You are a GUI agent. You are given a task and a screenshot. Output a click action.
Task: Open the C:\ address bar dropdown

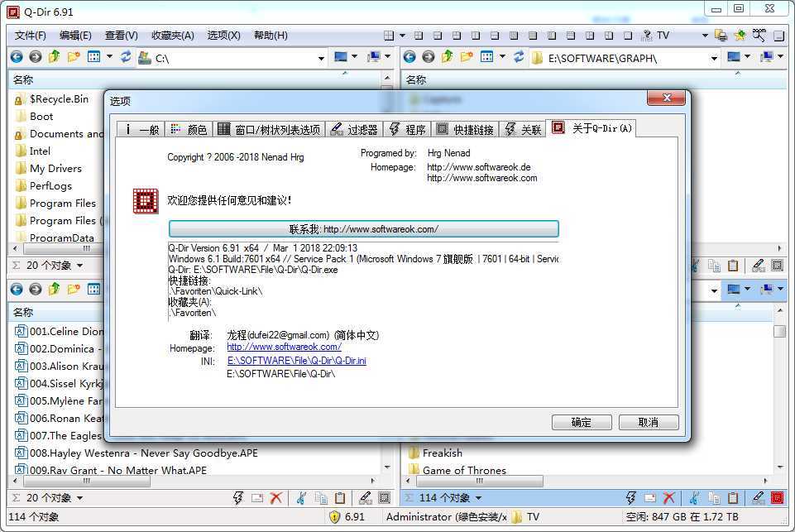tap(321, 58)
